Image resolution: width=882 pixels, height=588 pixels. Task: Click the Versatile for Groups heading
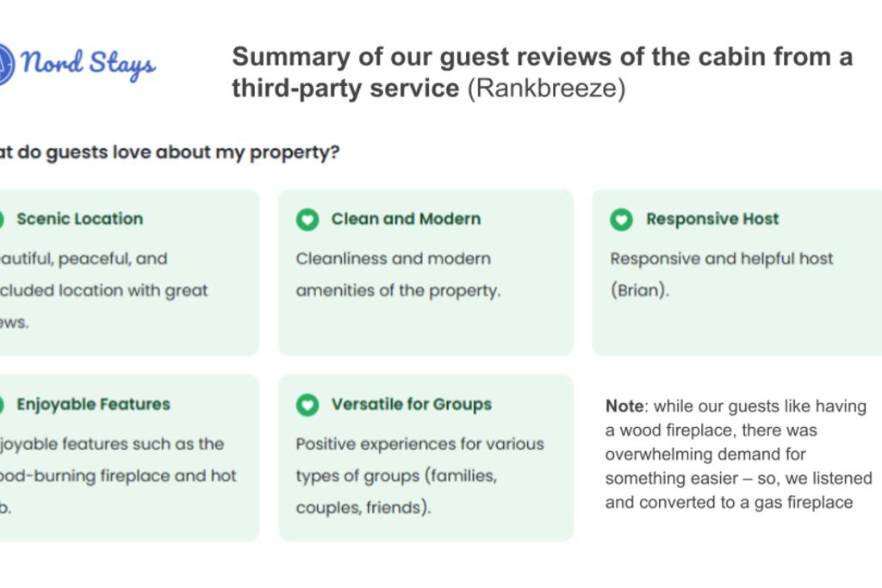[x=412, y=404]
